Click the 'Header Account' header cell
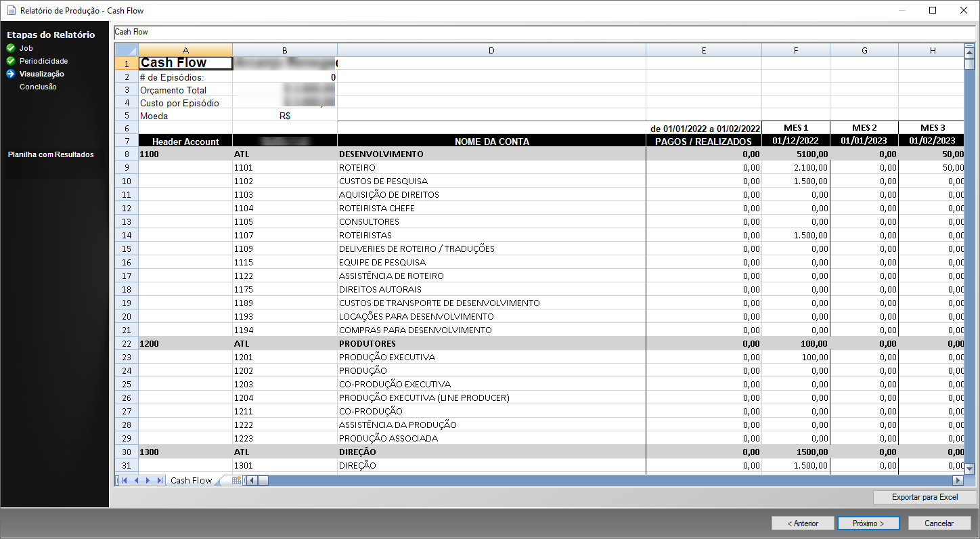Viewport: 980px width, 539px height. coord(185,141)
